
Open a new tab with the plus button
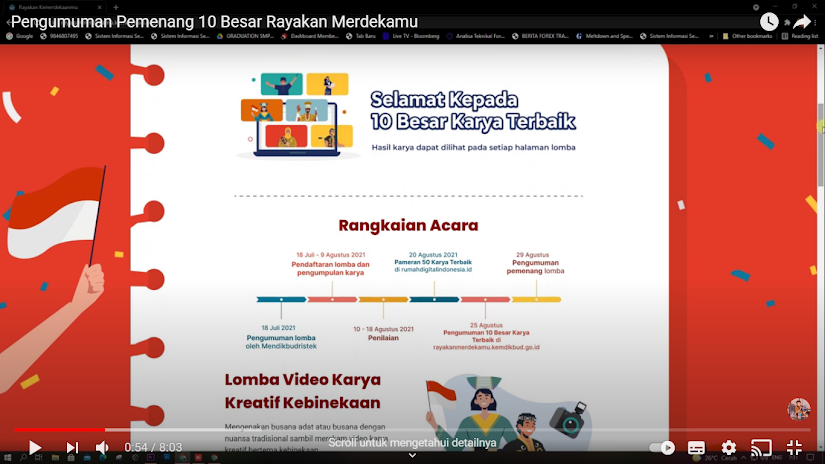tap(116, 7)
